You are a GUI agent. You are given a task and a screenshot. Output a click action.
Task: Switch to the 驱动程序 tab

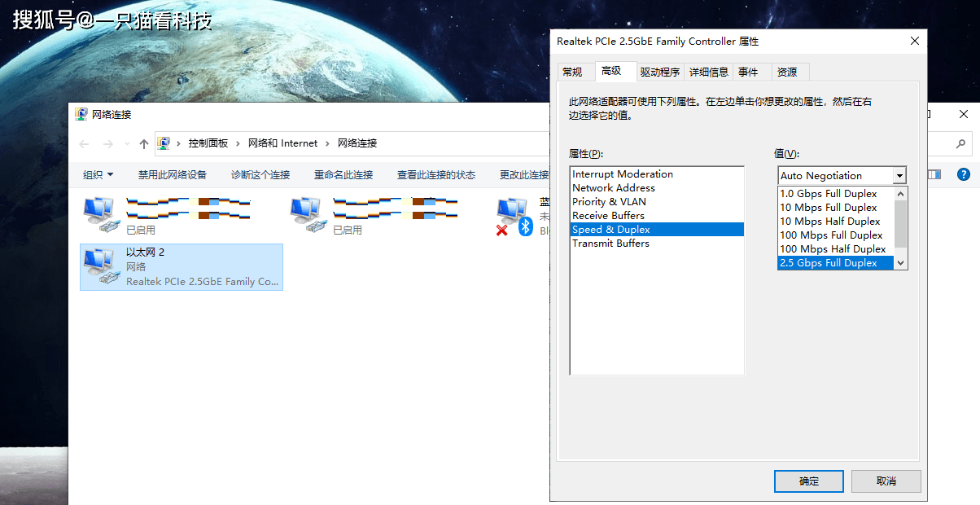point(659,72)
